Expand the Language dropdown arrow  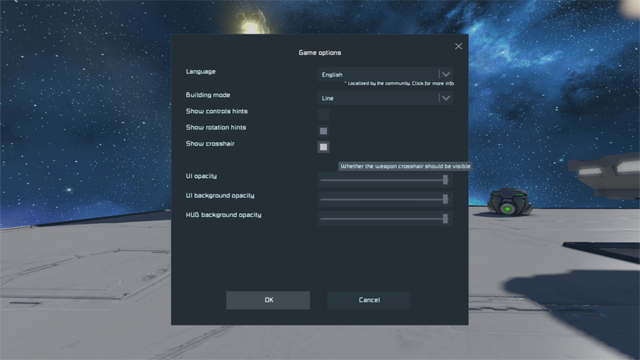pyautogui.click(x=446, y=74)
